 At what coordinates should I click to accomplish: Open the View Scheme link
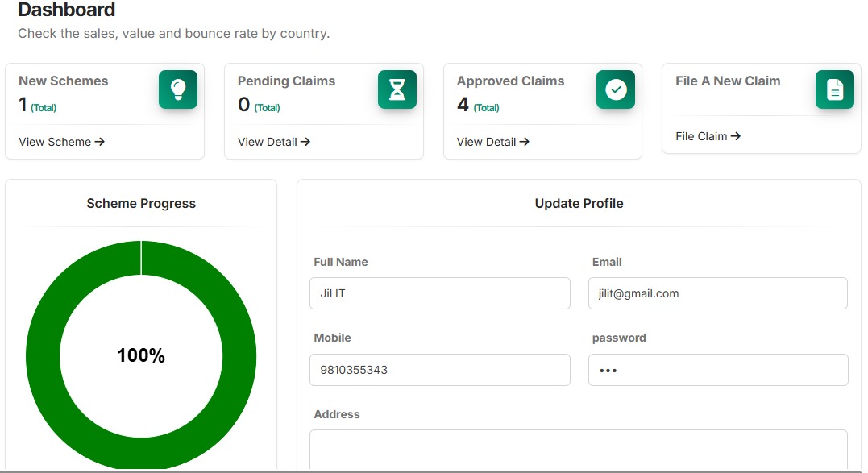click(61, 142)
